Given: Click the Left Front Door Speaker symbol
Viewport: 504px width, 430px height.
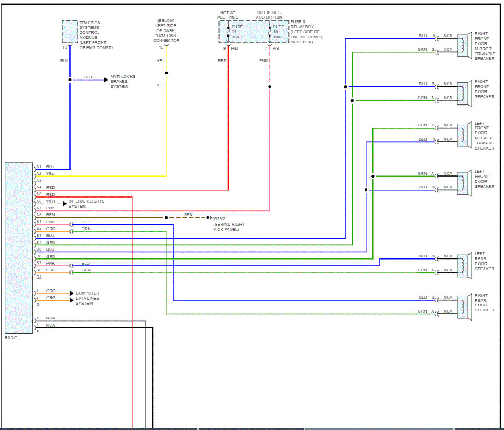Looking at the screenshot, I should point(464,183).
